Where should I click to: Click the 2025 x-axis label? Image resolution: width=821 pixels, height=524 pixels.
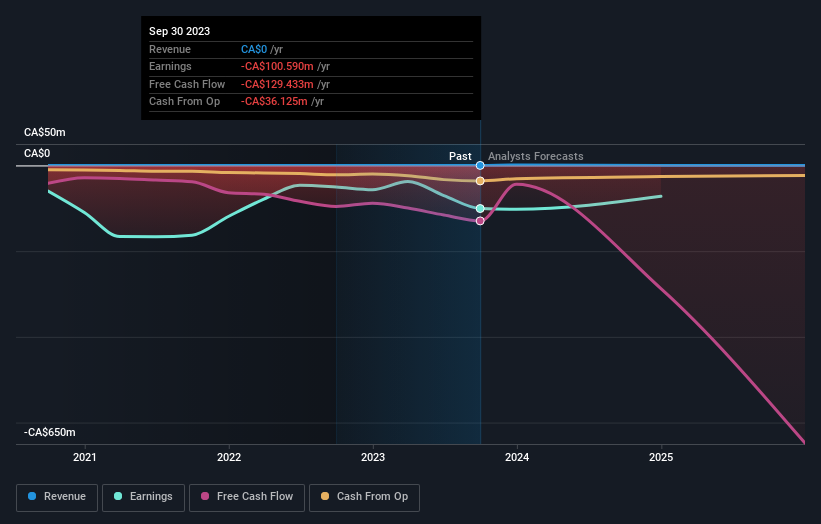(x=661, y=457)
